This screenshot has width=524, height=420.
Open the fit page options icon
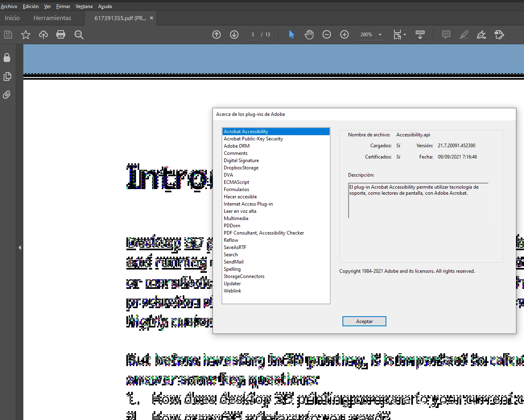pos(399,35)
